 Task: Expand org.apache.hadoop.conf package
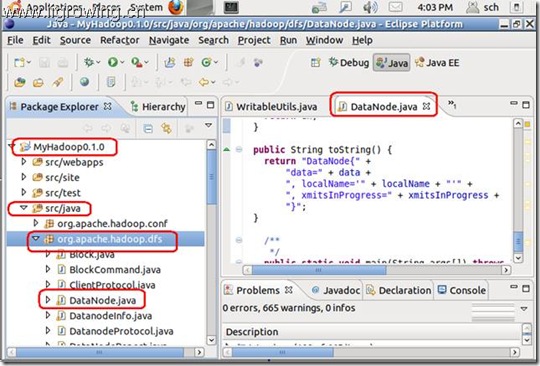tap(36, 223)
